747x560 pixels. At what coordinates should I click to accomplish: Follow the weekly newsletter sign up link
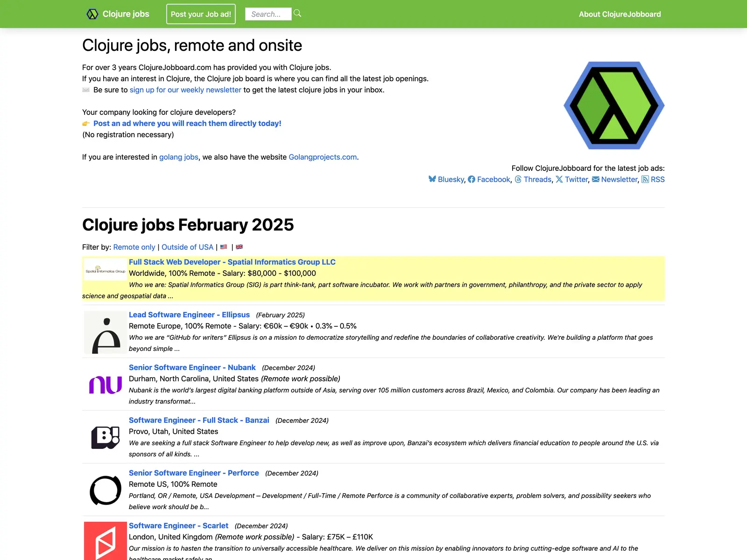tap(185, 90)
